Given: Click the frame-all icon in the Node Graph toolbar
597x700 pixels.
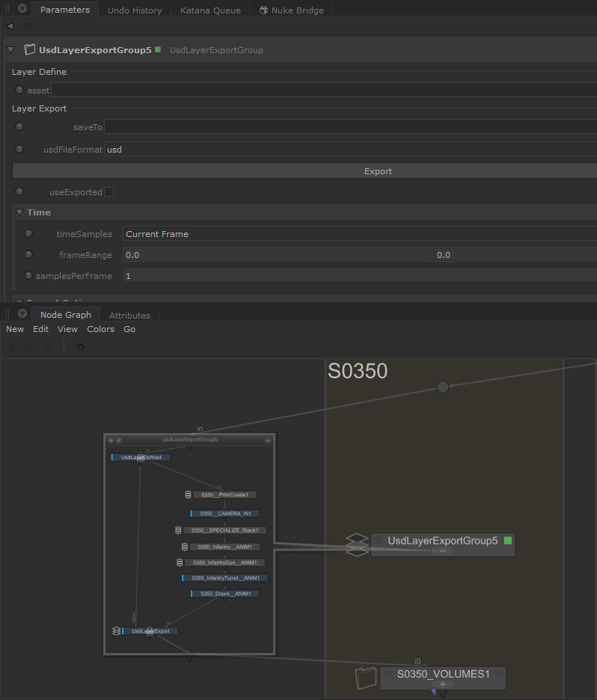Looking at the screenshot, I should click(81, 347).
